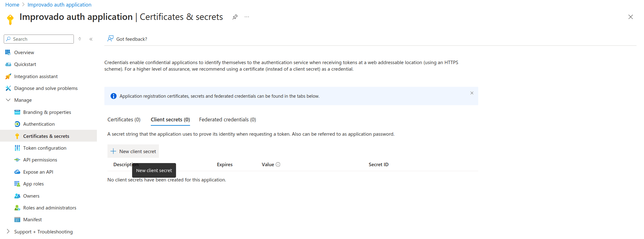Open the Federated credentials (0) tab
Screen dimensions: 644x239
(227, 120)
